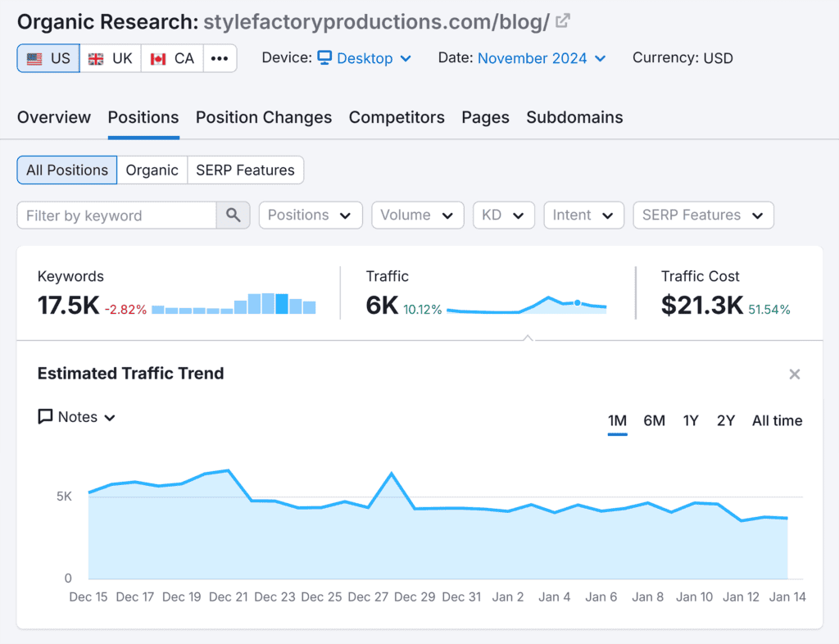Open stylefactoryproductions.com/blog link

375,20
